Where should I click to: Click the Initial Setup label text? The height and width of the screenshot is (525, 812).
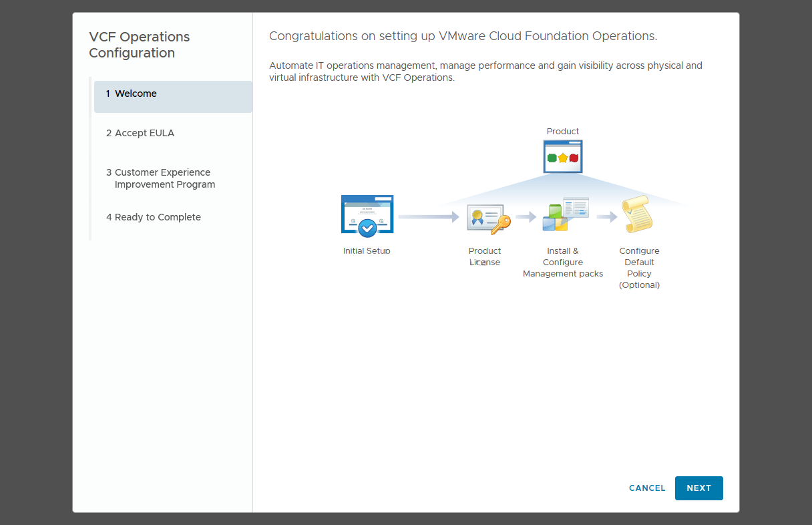[x=367, y=251]
